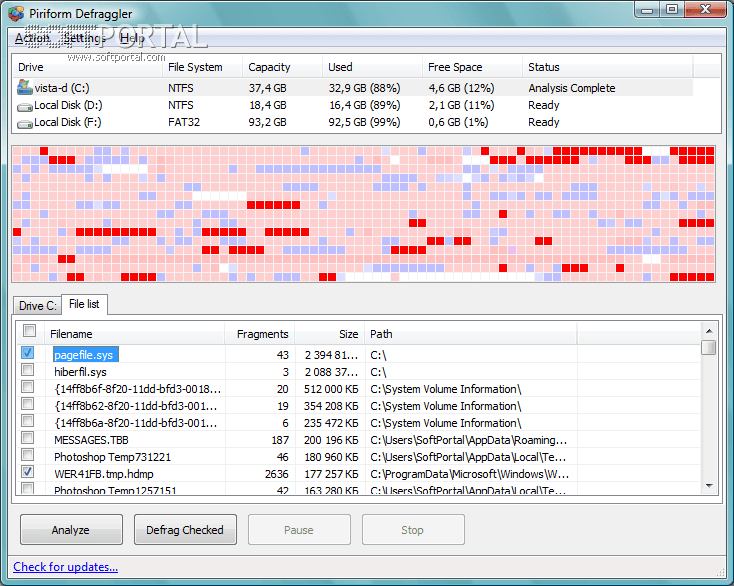Screen dimensions: 734x586
Task: Select the Local Disk (F:) drive icon
Action: tap(24, 124)
